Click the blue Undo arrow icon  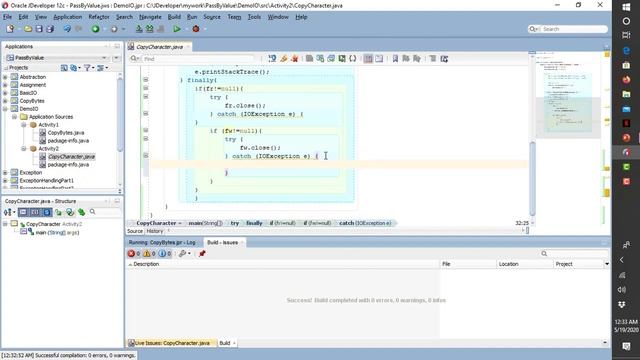coord(67,29)
